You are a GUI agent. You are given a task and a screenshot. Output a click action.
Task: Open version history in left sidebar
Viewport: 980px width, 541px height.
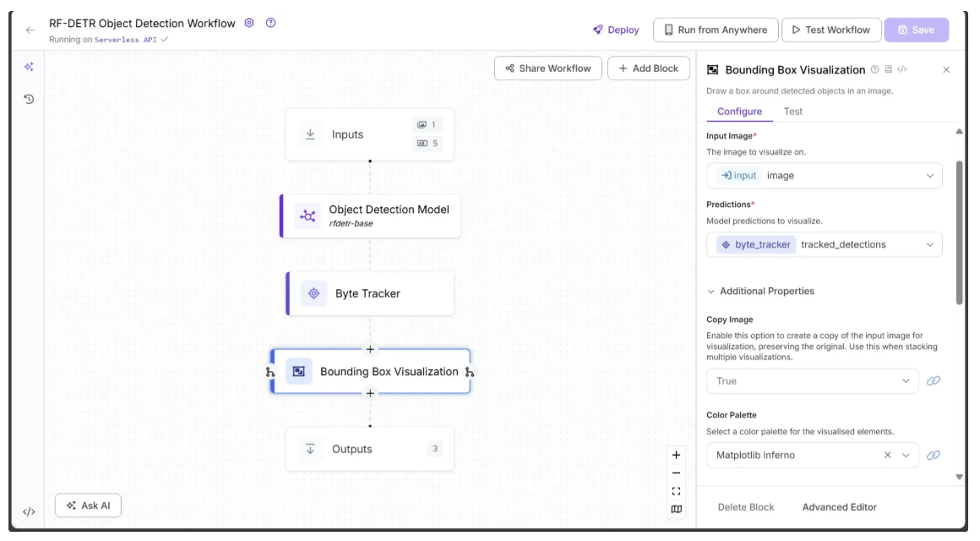[x=29, y=99]
